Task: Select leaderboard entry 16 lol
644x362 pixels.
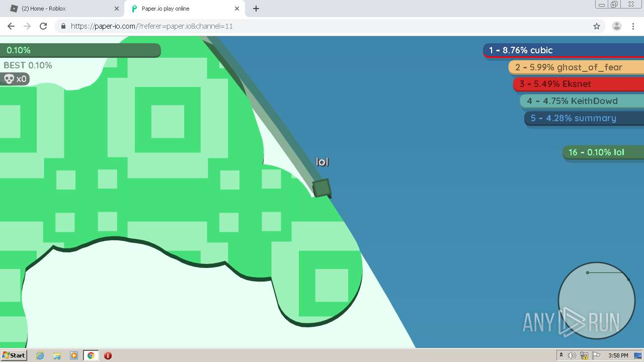Action: (603, 152)
